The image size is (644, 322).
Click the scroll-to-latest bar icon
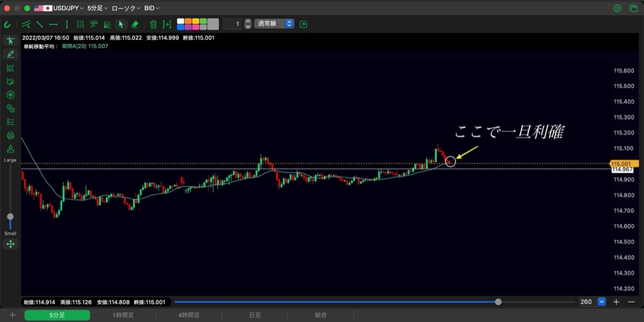click(167, 24)
